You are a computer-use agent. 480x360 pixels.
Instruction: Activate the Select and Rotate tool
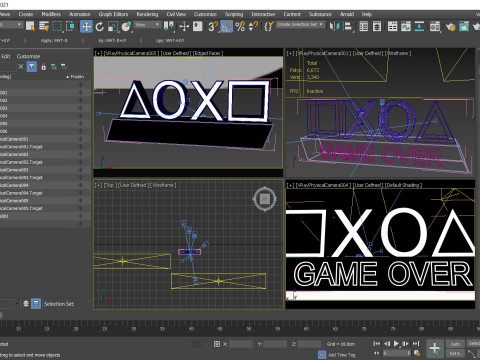point(100,26)
